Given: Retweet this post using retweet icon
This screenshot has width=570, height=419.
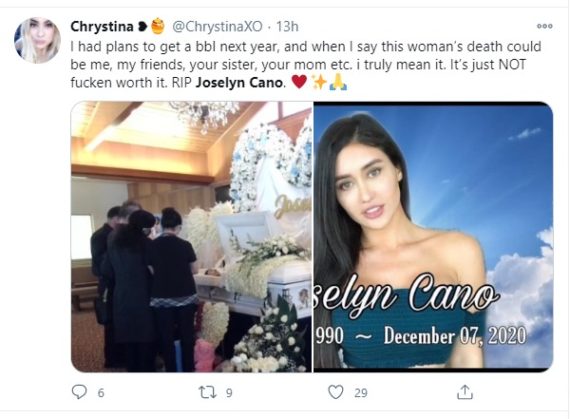Looking at the screenshot, I should pyautogui.click(x=208, y=392).
